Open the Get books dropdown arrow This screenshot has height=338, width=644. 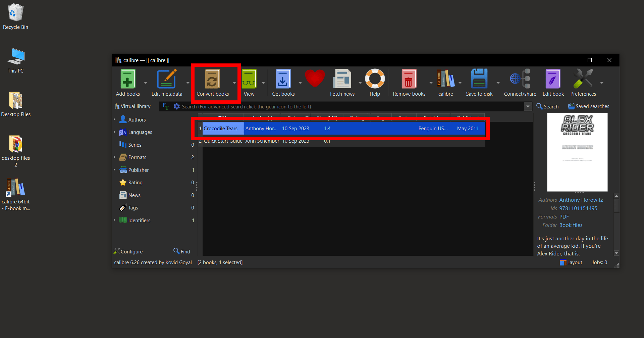[300, 82]
